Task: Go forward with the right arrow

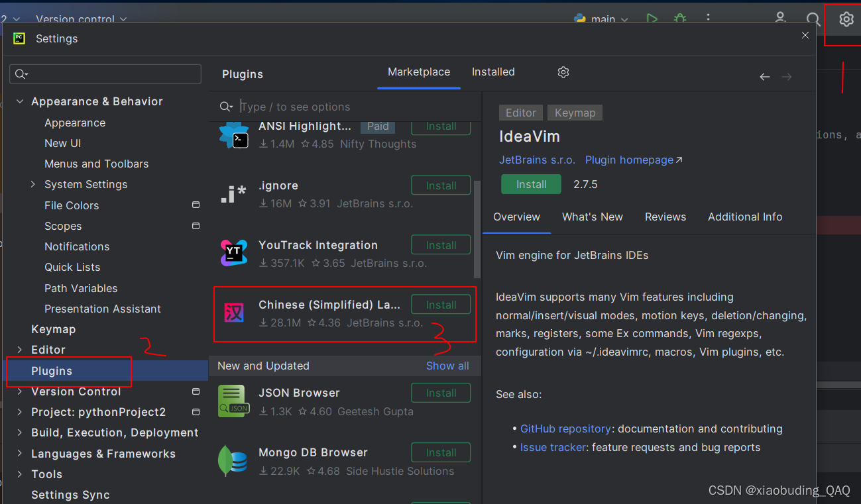Action: (787, 77)
